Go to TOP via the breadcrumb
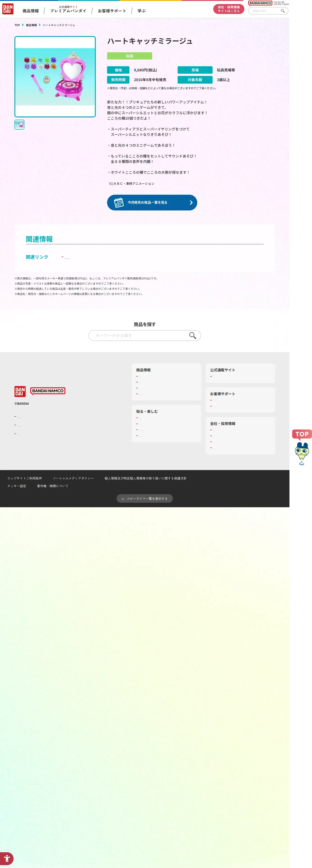Screen dimensions: 312x868 17,25
